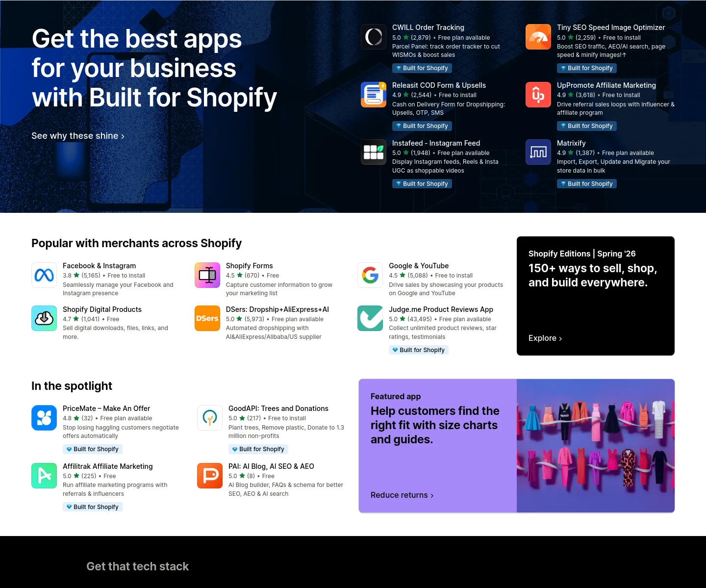Click Built for Shopify badge under PriceMate
Screen dimensions: 706x588
(x=92, y=449)
